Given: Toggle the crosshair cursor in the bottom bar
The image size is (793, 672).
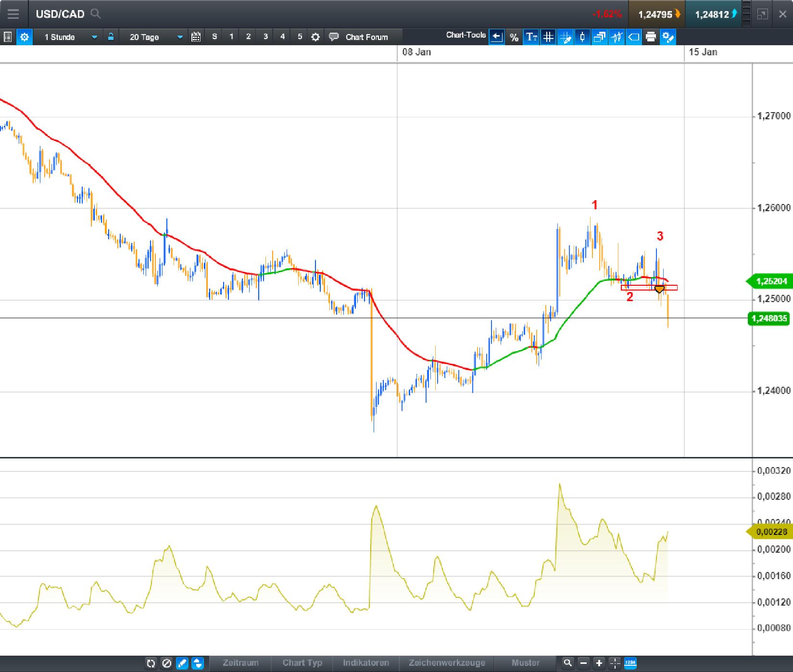Looking at the screenshot, I should tap(615, 663).
